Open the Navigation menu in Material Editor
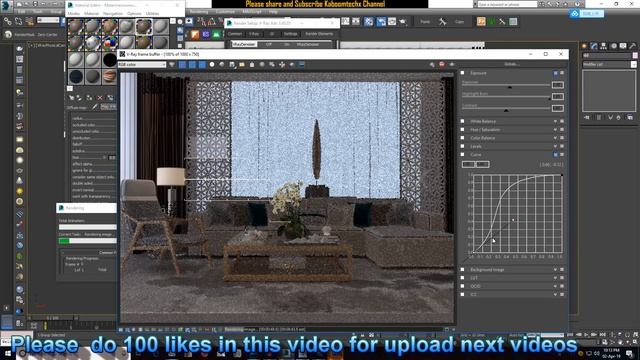Viewport: 640px width, 360px height. tap(113, 13)
